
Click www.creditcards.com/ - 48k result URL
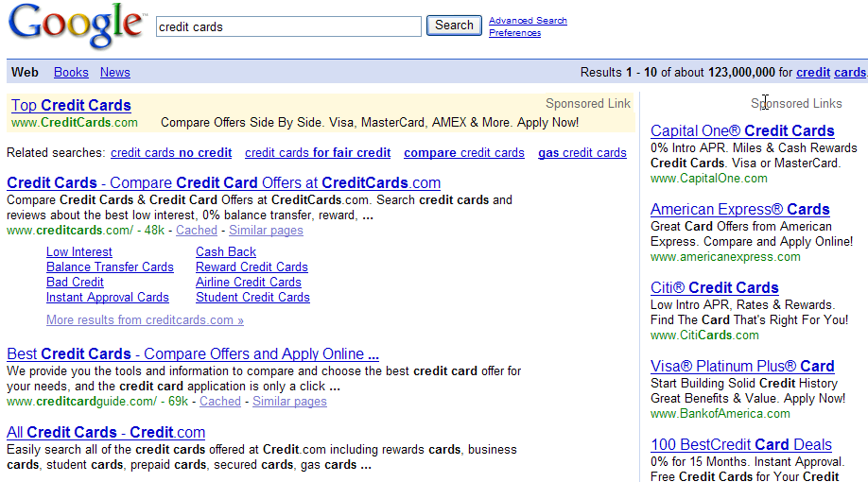pos(85,231)
